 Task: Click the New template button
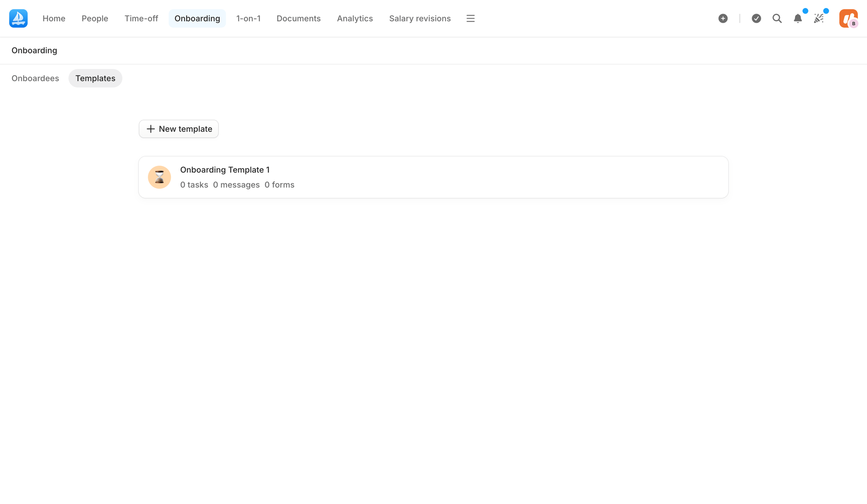pos(179,129)
